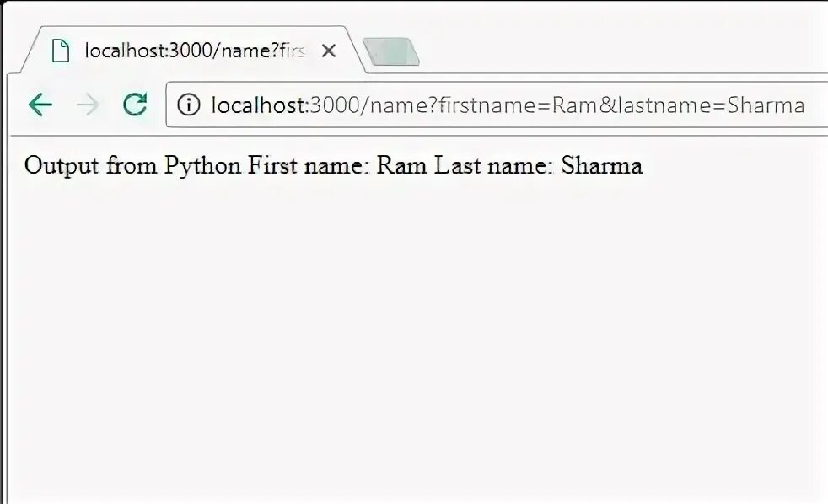828x504 pixels.
Task: Focus the address bar empty area
Action: pyautogui.click(x=816, y=105)
